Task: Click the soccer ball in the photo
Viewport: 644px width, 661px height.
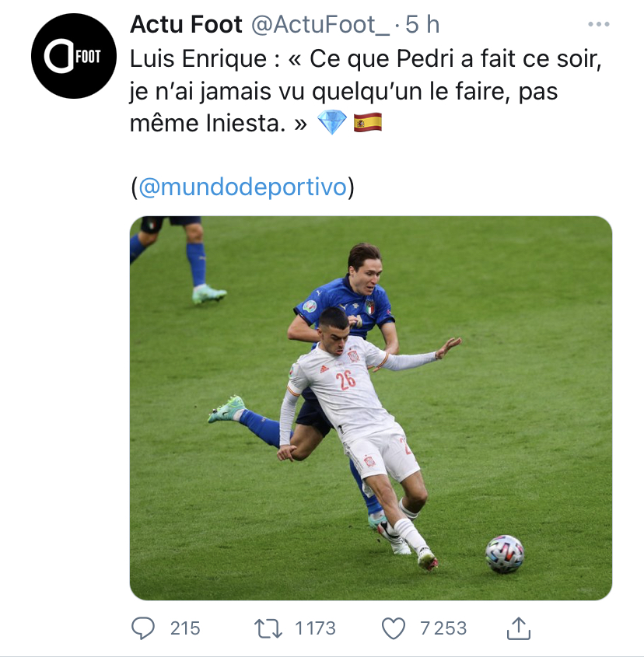Action: (x=505, y=554)
